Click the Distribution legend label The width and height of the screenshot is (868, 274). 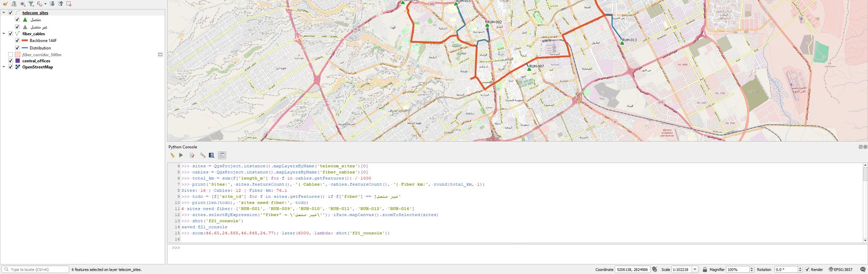(x=40, y=48)
